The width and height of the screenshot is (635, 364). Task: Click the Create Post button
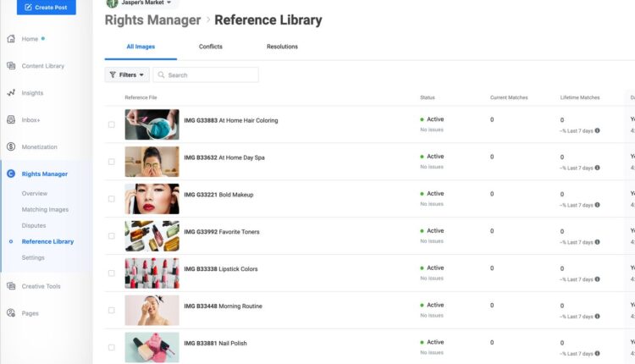click(x=46, y=8)
